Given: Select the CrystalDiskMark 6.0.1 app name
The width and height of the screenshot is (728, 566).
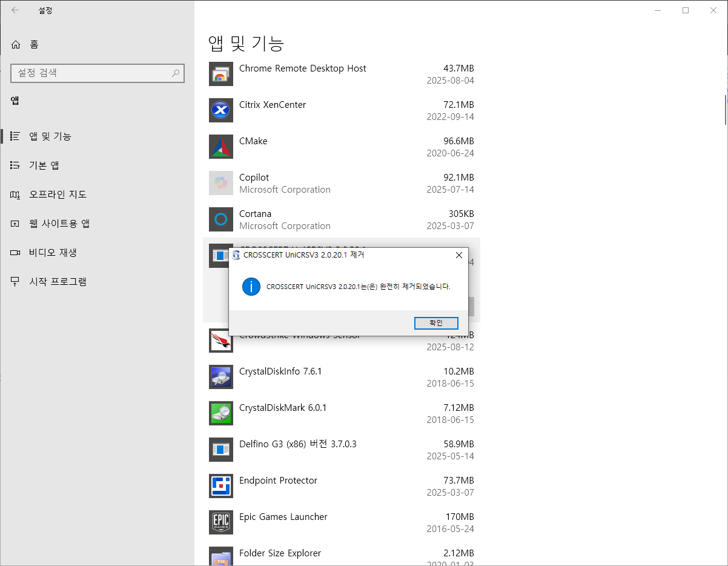Looking at the screenshot, I should 283,408.
